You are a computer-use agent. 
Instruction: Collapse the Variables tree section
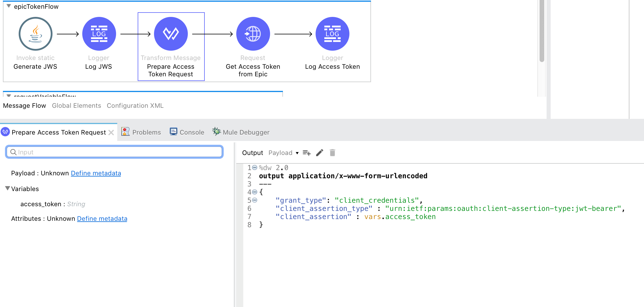(8, 188)
